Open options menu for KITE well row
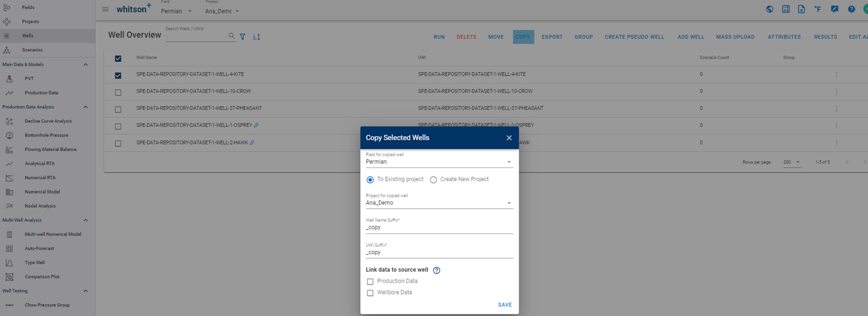868x316 pixels. (836, 75)
